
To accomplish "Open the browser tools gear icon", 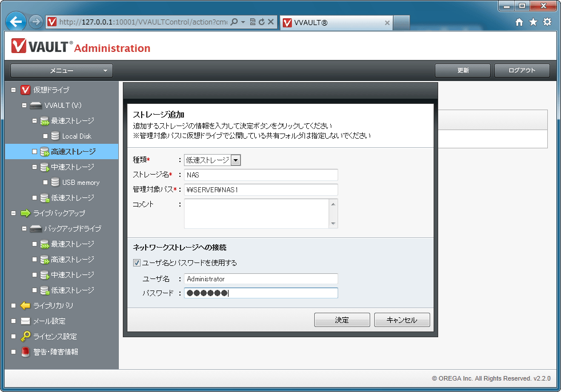I will [x=547, y=22].
